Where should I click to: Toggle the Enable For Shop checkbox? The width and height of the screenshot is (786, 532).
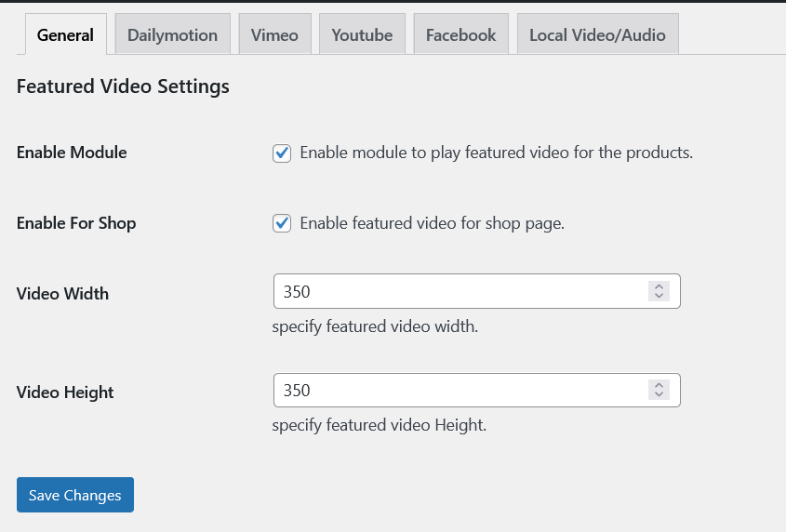282,223
